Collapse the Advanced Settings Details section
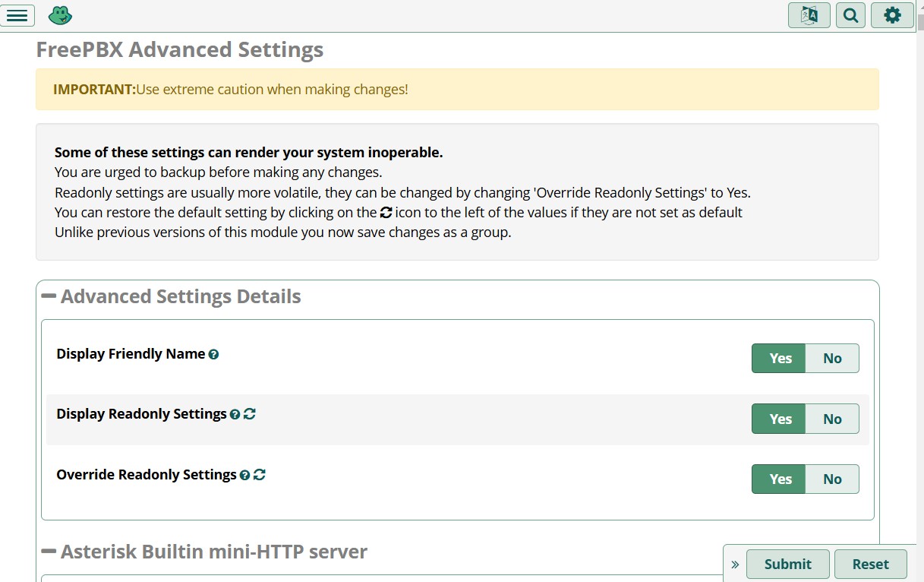The image size is (924, 582). pyautogui.click(x=49, y=296)
